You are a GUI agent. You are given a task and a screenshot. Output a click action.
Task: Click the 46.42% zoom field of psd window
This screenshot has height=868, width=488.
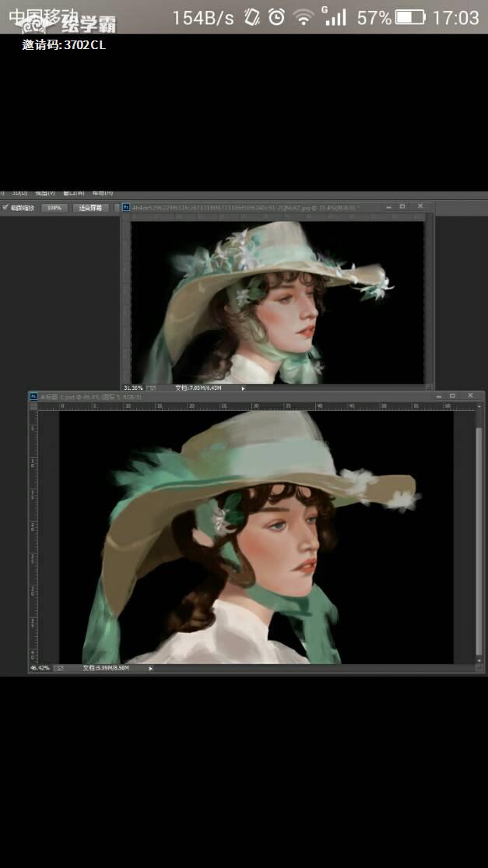coord(40,668)
